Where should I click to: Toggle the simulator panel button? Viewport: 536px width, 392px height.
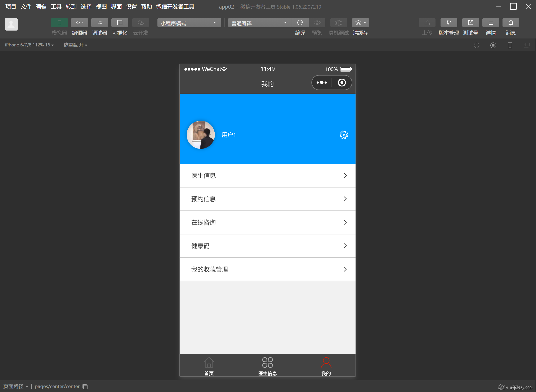click(x=59, y=23)
